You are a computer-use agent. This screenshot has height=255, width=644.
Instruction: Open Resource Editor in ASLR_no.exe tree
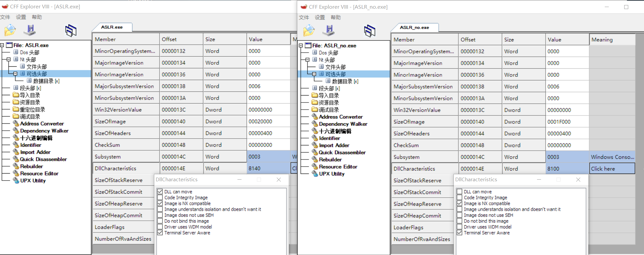(x=338, y=167)
